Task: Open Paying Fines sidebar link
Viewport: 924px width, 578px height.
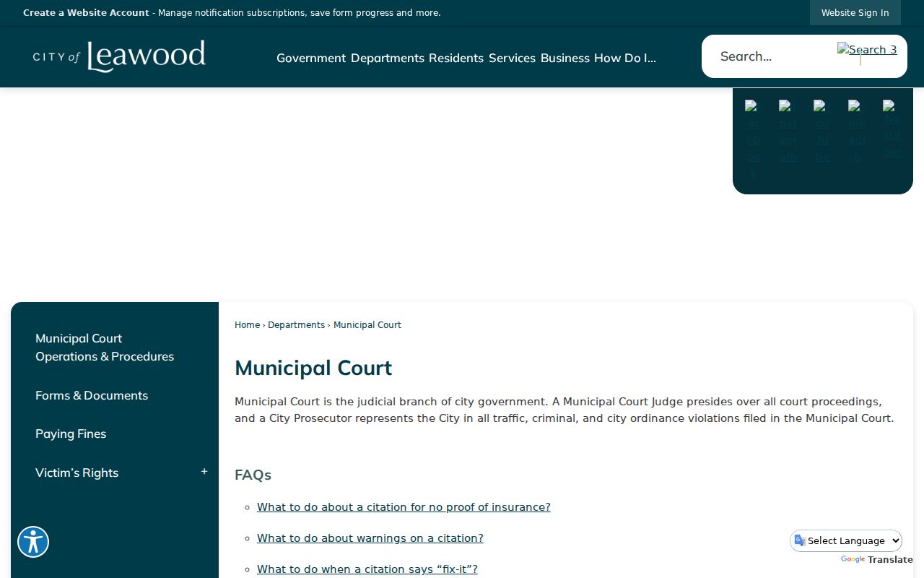Action: point(71,433)
